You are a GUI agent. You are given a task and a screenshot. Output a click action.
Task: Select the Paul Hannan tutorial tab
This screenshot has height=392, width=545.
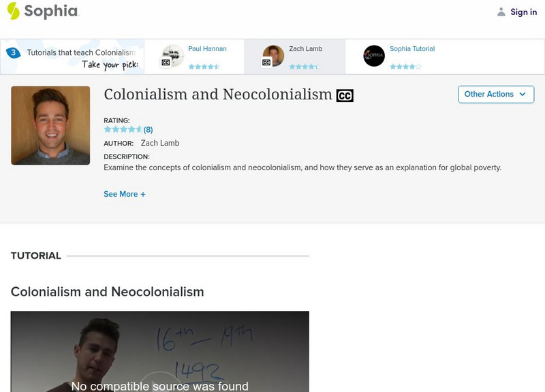[207, 49]
